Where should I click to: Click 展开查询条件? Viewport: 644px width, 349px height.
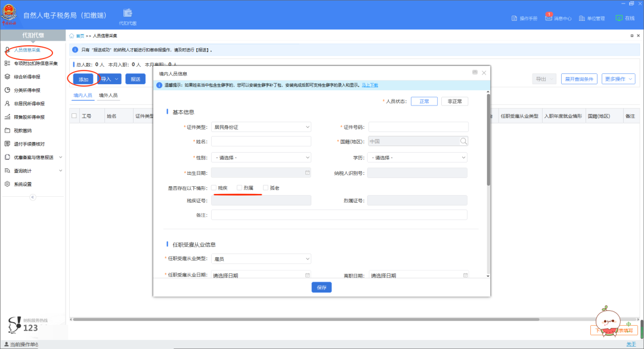(579, 79)
